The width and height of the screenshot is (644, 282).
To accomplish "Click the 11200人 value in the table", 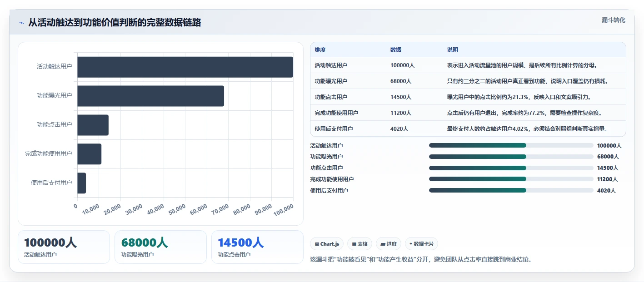I will [x=401, y=113].
